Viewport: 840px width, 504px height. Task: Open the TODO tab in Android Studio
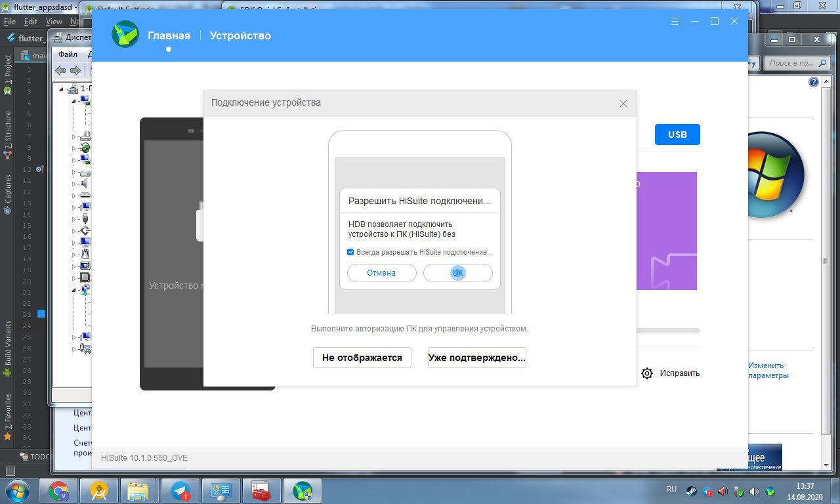[35, 457]
